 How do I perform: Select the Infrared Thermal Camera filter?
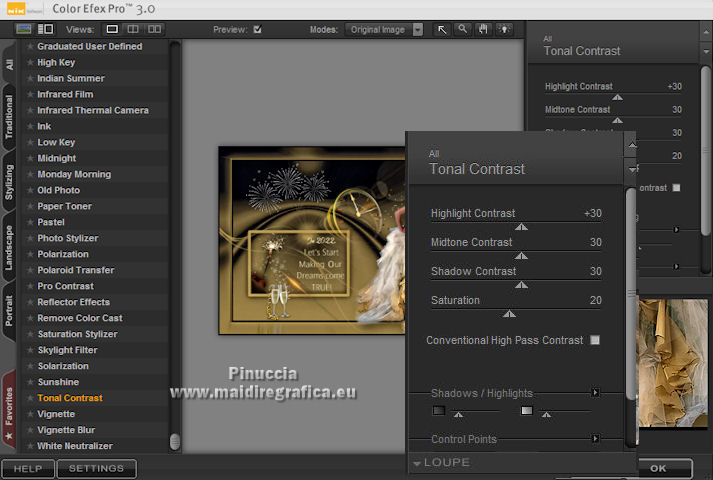point(93,110)
